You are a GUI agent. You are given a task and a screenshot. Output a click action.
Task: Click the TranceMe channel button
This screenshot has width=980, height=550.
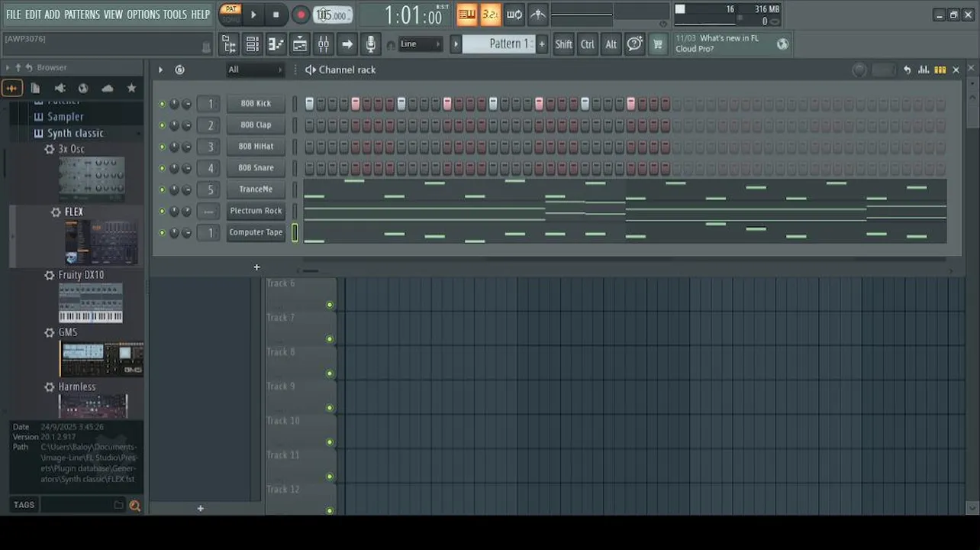(256, 189)
